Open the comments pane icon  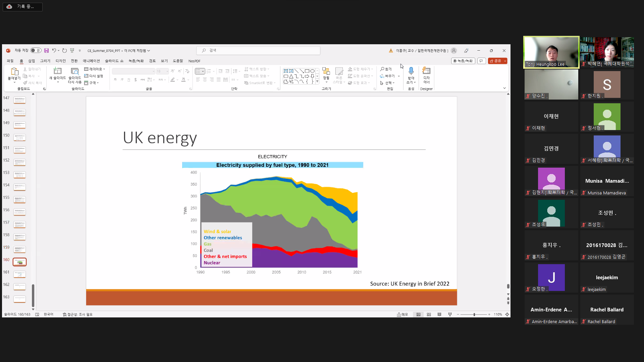tap(481, 61)
